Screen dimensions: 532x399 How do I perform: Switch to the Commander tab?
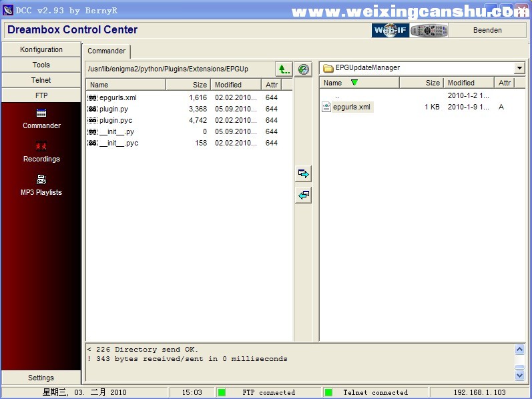107,51
